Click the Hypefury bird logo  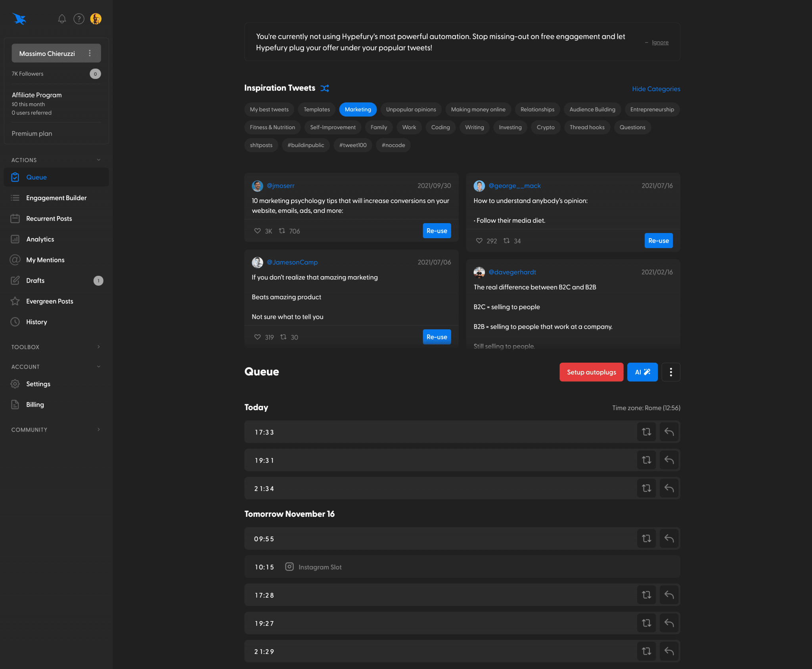coord(19,19)
